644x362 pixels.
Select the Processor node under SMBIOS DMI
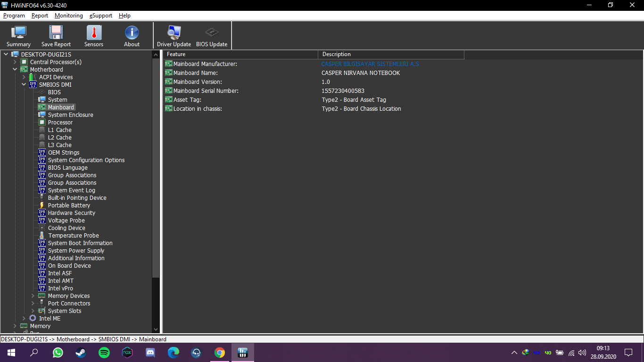(x=60, y=123)
